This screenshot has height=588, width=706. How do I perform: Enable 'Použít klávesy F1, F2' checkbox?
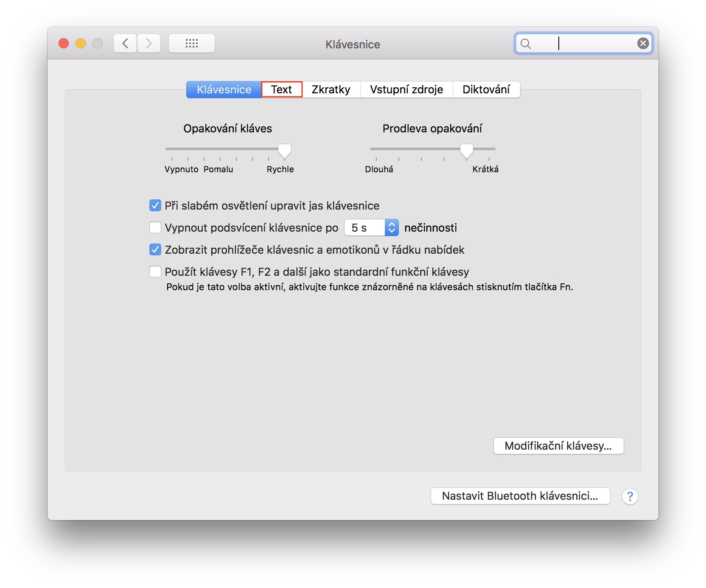tap(155, 272)
